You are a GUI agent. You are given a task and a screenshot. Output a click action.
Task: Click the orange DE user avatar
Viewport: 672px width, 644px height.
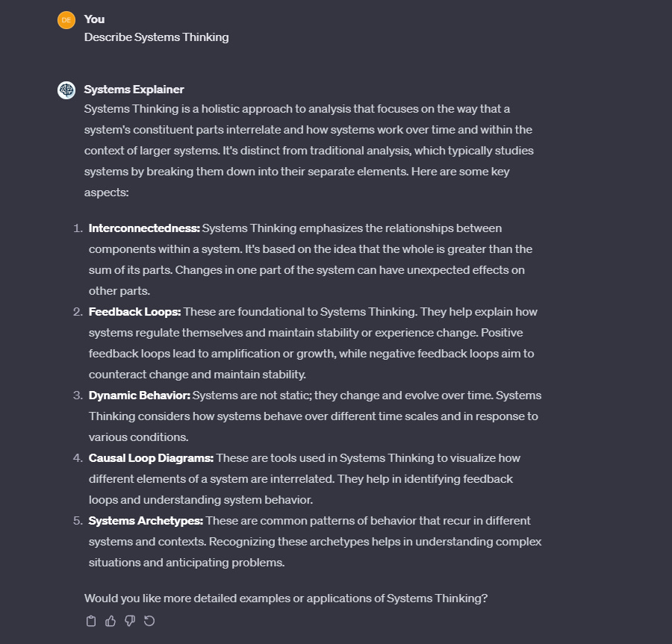[66, 20]
